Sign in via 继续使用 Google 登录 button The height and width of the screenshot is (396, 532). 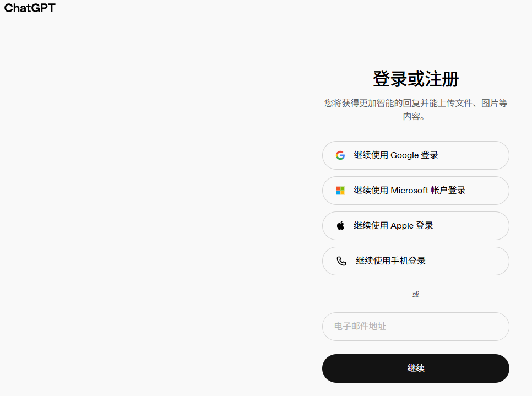coord(415,155)
